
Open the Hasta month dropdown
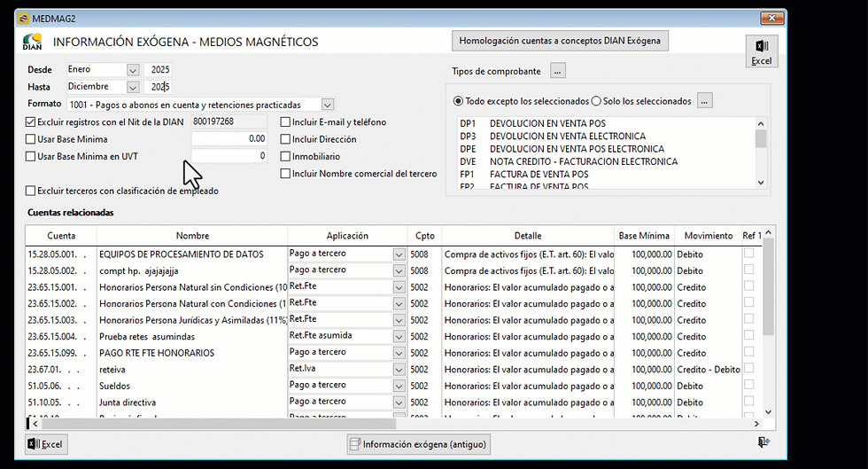coord(132,87)
